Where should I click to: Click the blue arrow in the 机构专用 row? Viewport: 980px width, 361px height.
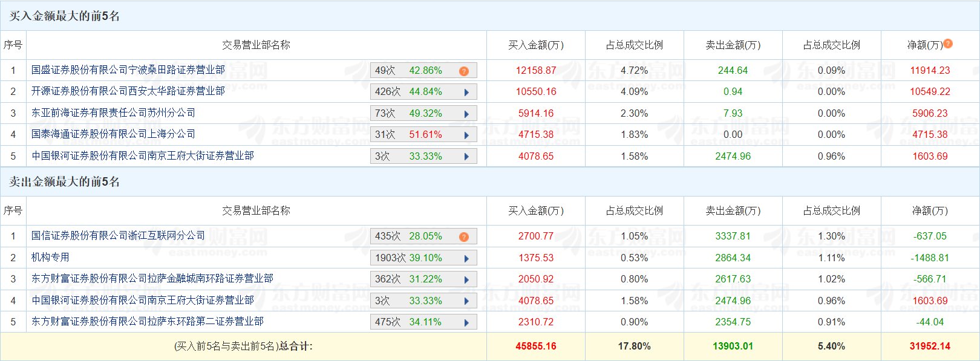click(x=466, y=258)
